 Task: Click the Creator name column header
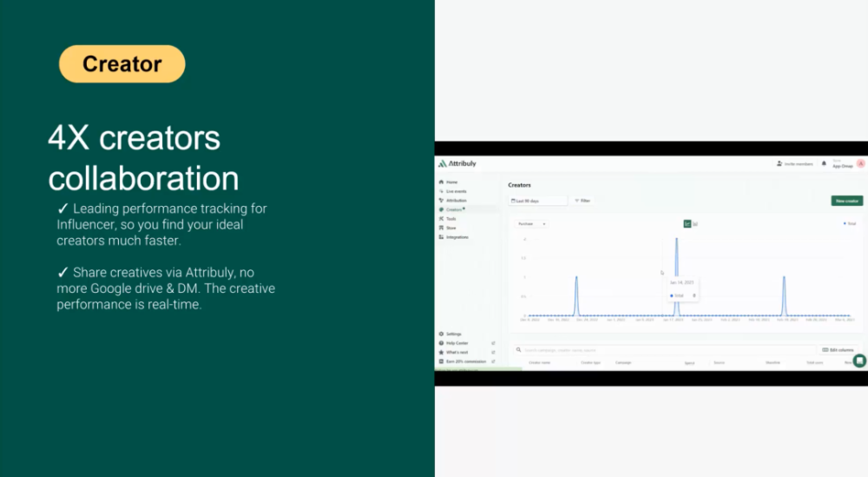pyautogui.click(x=539, y=363)
